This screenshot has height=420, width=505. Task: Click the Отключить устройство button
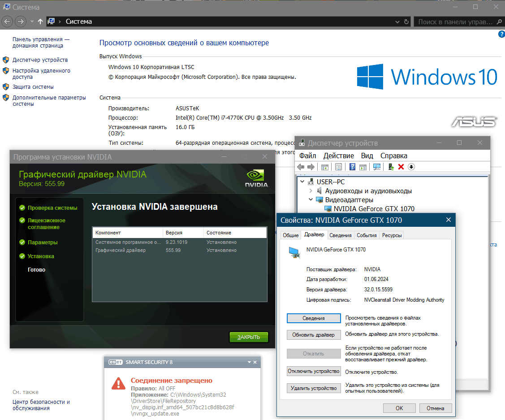click(314, 371)
